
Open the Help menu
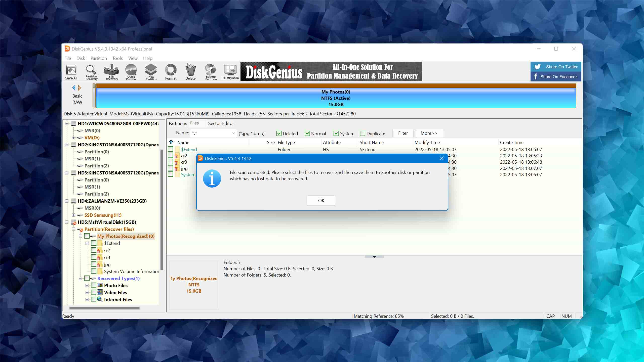click(x=148, y=58)
